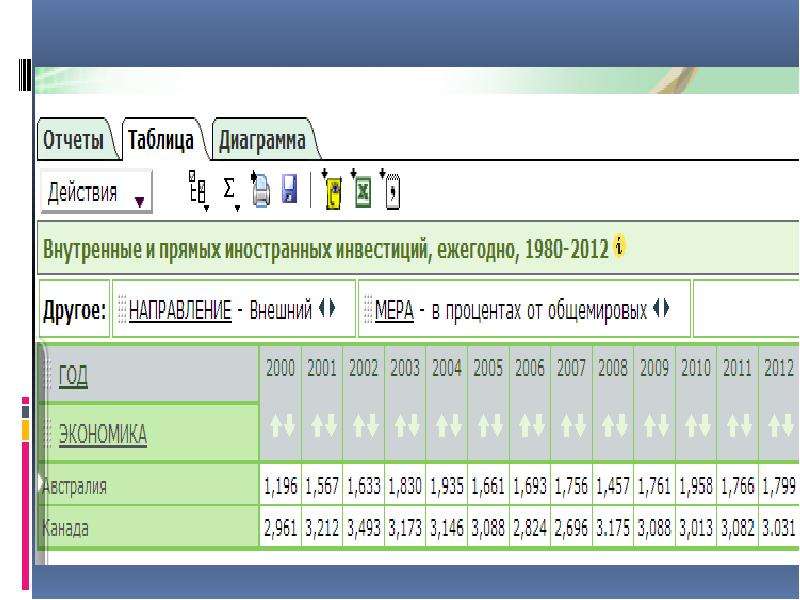Click the comma-separated export icon
The image size is (800, 600).
391,190
